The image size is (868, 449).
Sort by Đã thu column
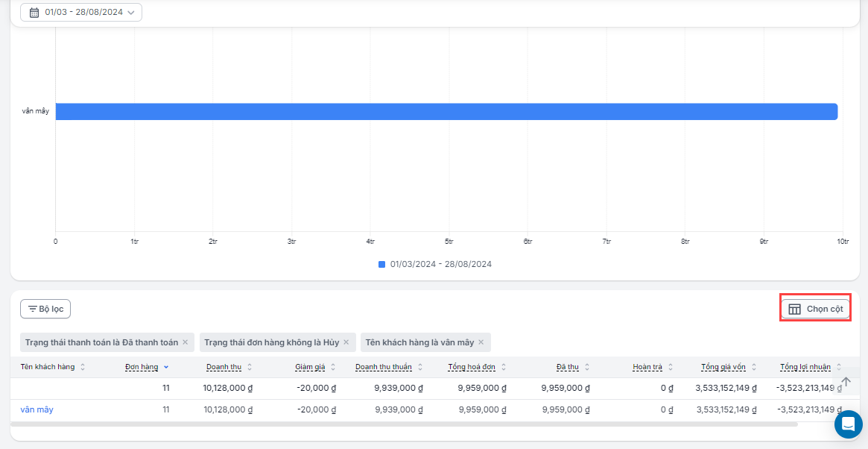coord(573,367)
